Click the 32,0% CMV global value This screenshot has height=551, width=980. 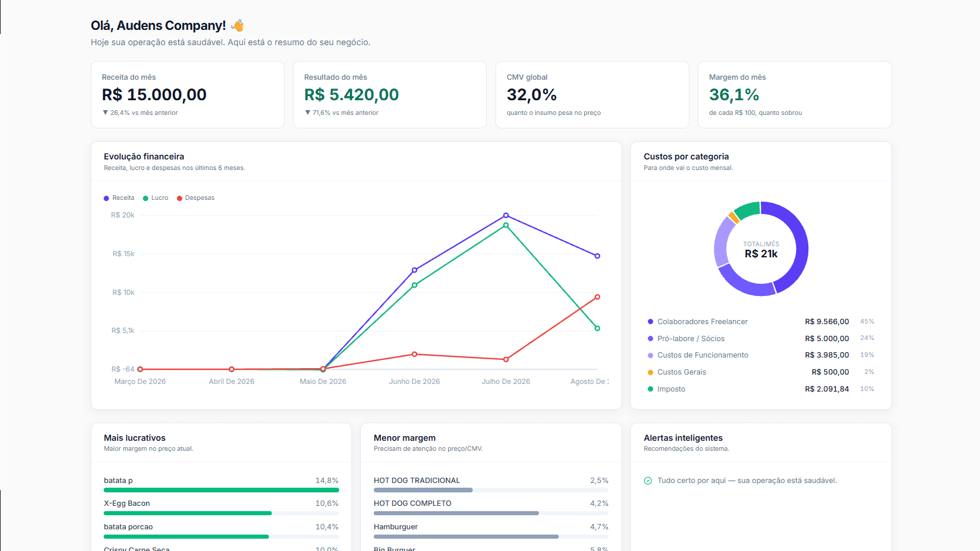click(532, 94)
